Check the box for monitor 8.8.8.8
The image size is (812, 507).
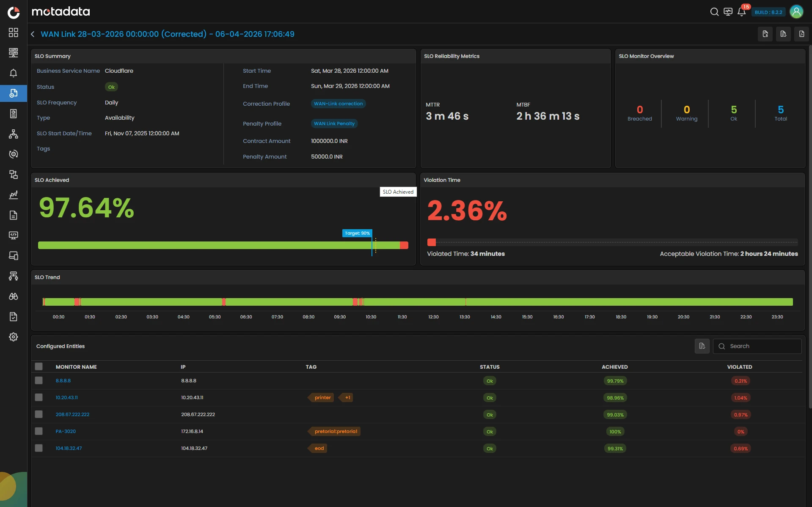pos(39,381)
